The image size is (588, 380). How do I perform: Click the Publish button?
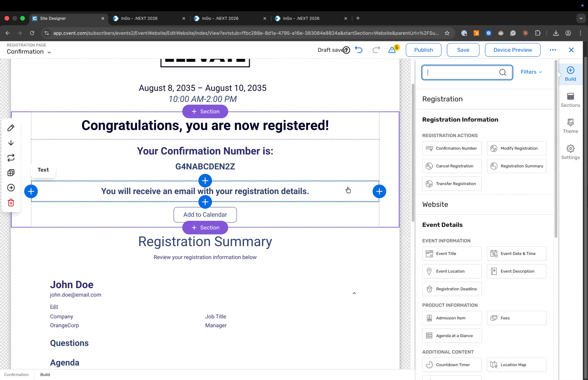point(423,50)
